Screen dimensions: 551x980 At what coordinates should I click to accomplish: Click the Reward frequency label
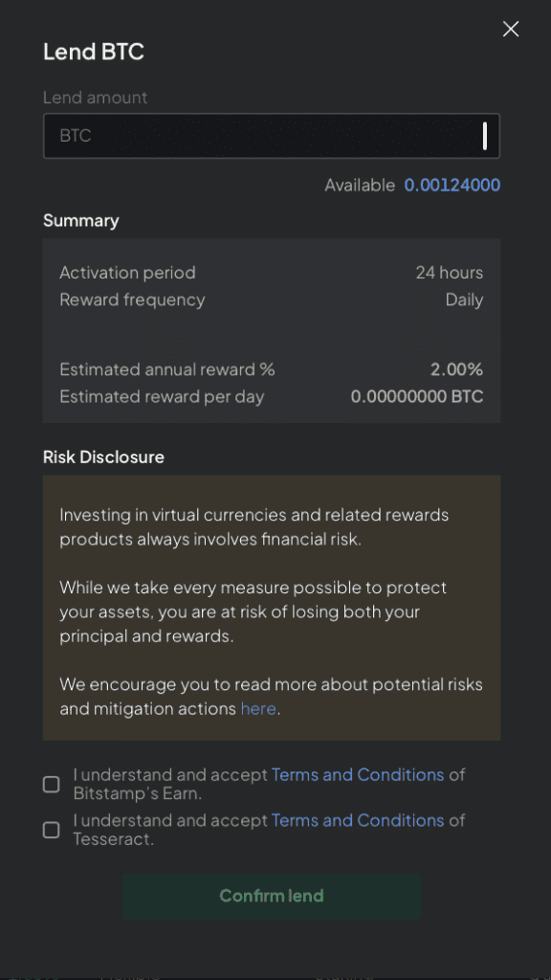point(132,300)
